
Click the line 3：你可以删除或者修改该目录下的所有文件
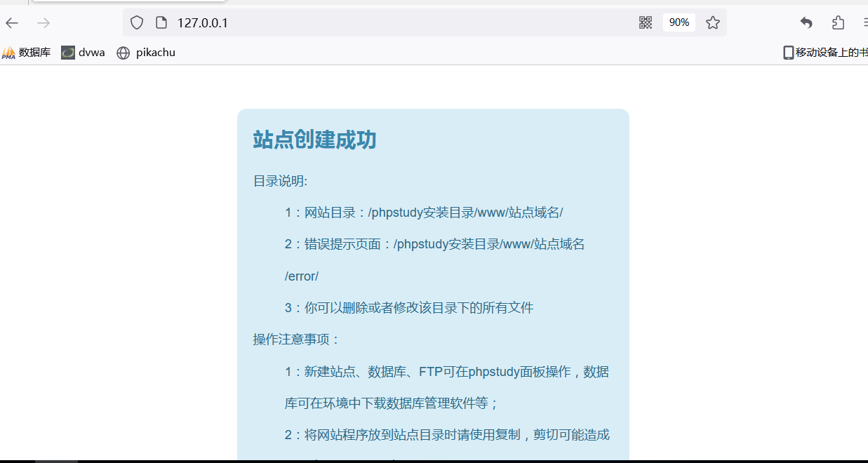[409, 308]
